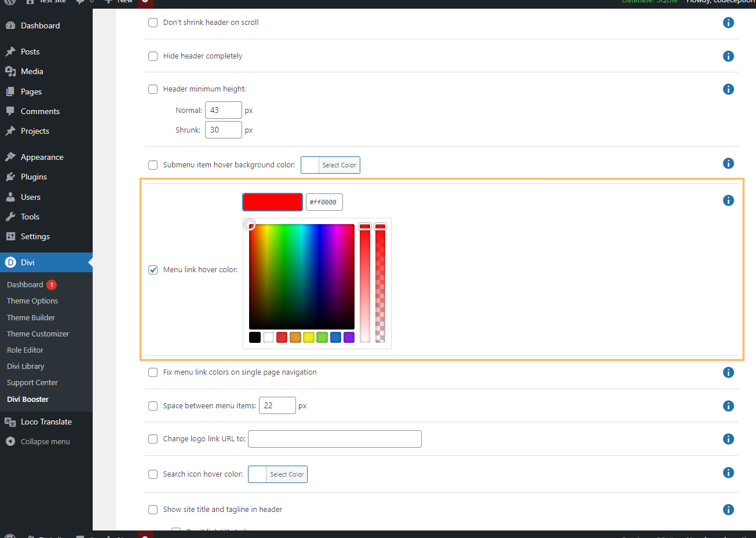
Task: Pick the blue palette swatch
Action: pyautogui.click(x=335, y=337)
